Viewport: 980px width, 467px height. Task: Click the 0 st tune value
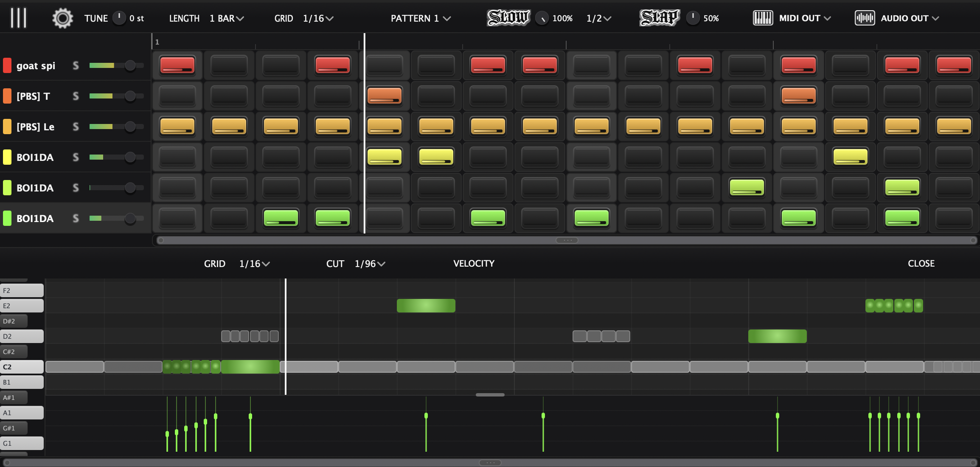(x=136, y=18)
